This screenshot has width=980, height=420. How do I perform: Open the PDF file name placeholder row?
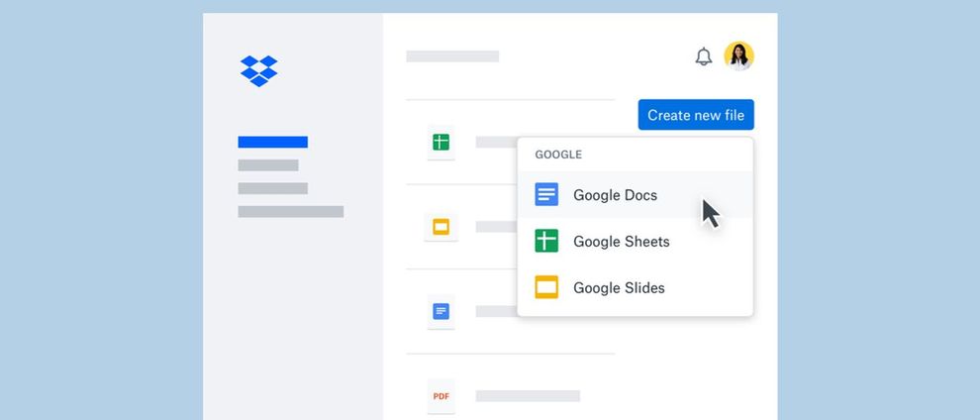click(528, 395)
